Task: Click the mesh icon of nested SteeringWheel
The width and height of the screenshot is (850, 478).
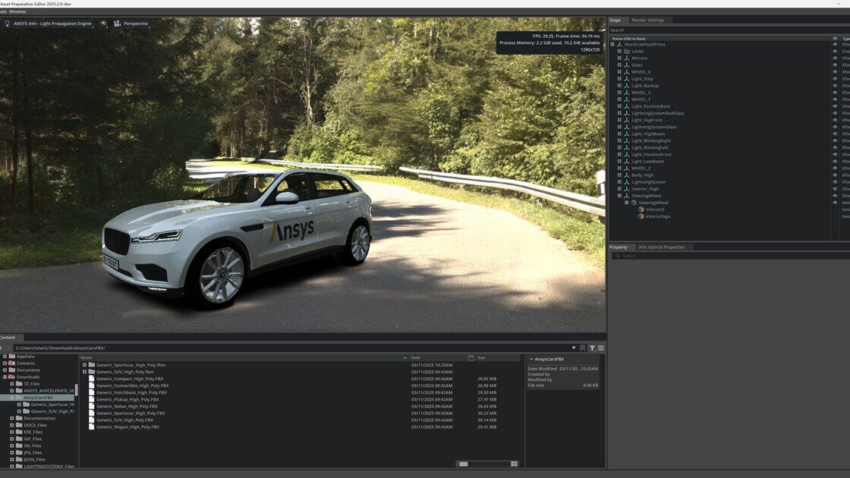Action: [x=634, y=203]
